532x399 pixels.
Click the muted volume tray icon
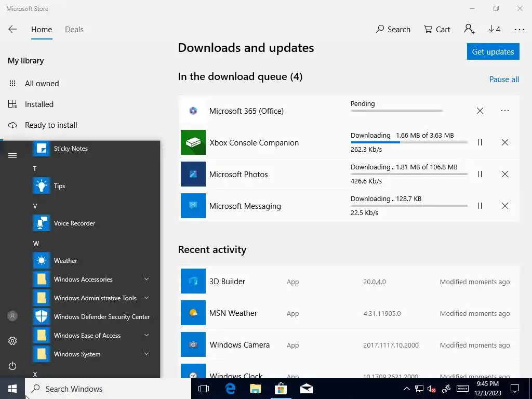coord(432,389)
